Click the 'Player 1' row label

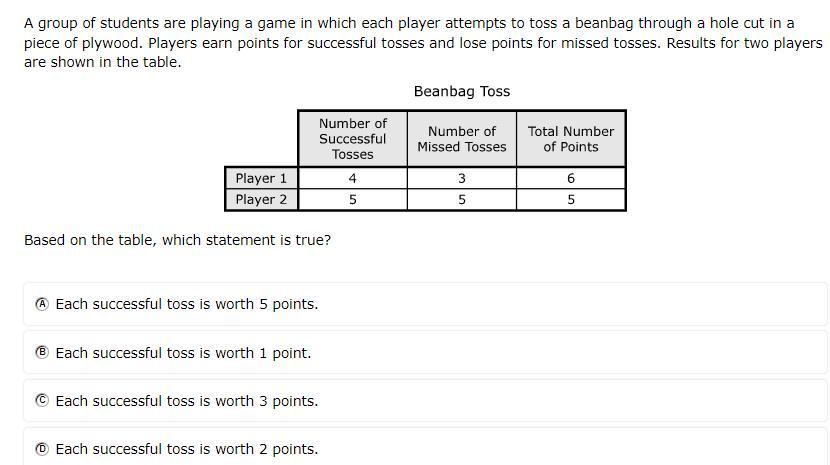coord(261,178)
